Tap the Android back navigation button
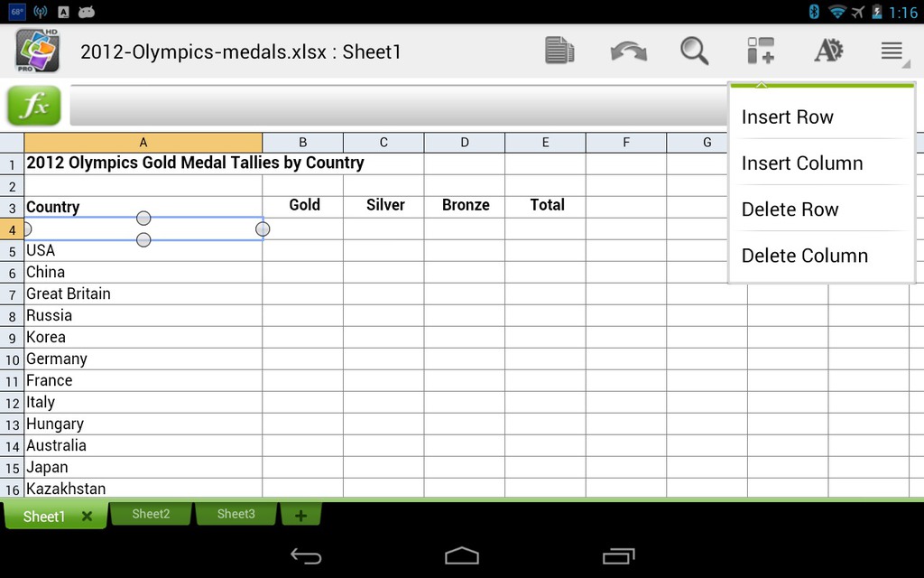Screen dimensions: 924x578 (x=306, y=555)
